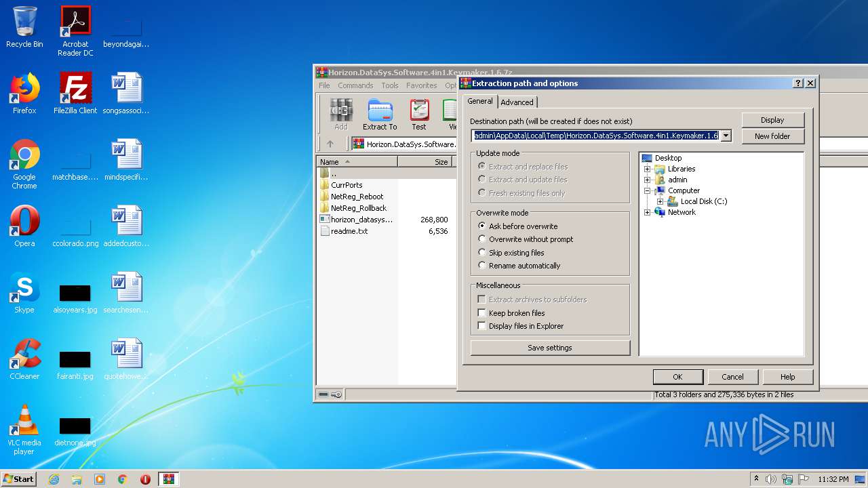Click the New folder button

(x=772, y=136)
